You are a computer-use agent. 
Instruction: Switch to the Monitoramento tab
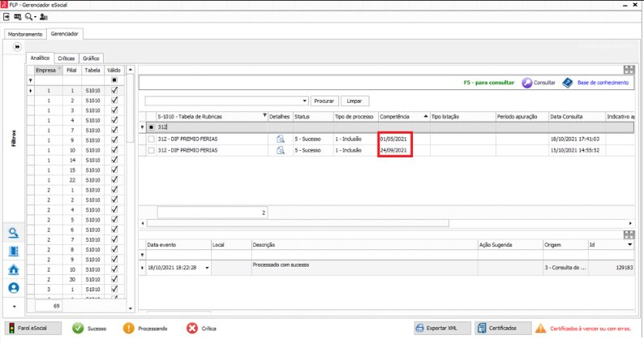(x=25, y=34)
